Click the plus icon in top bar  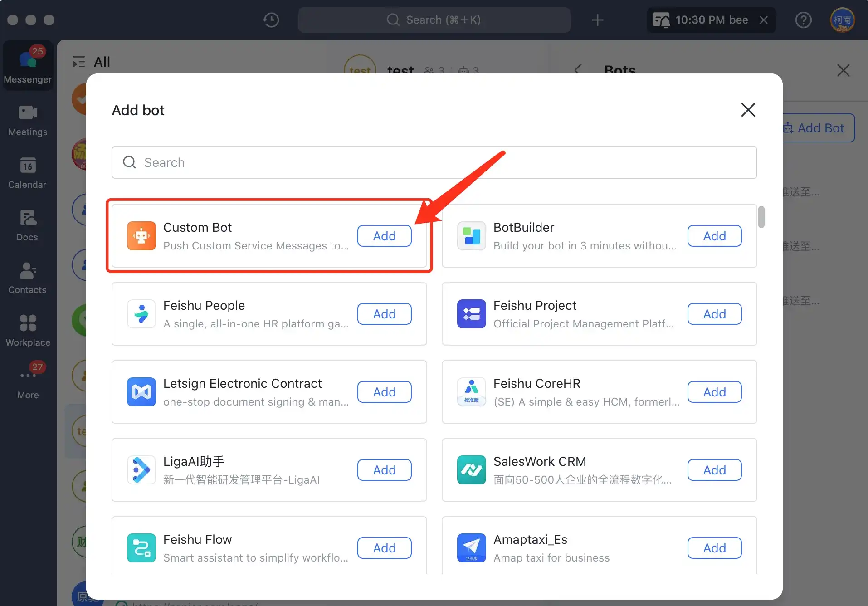click(x=598, y=20)
